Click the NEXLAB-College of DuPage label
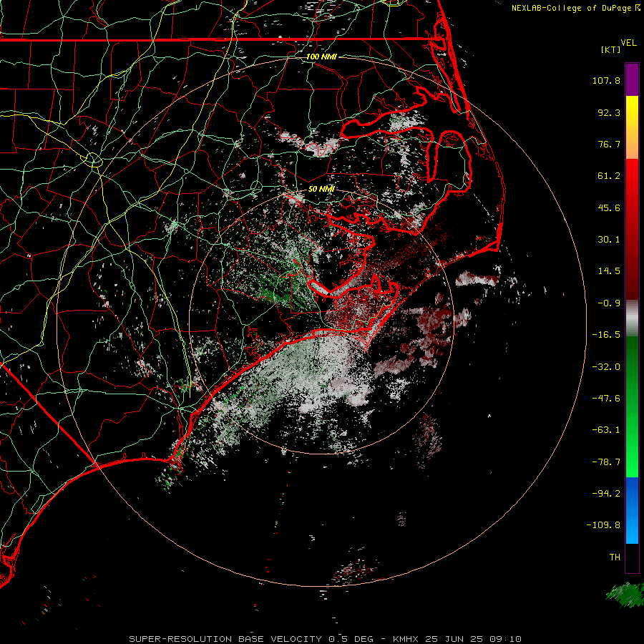 point(575,8)
